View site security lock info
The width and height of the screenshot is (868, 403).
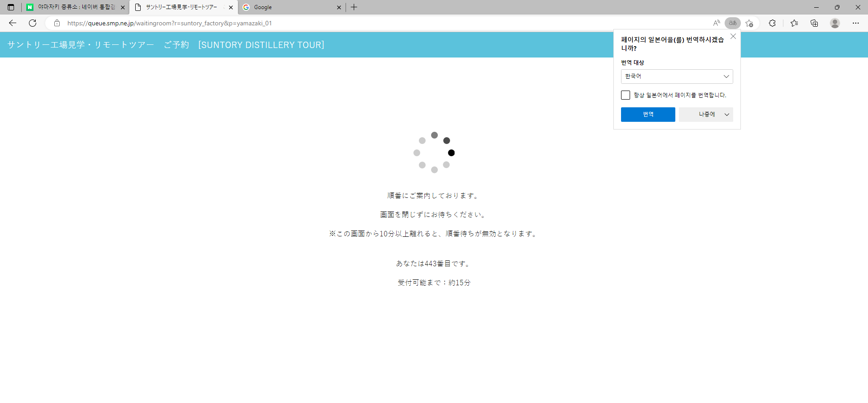[57, 23]
